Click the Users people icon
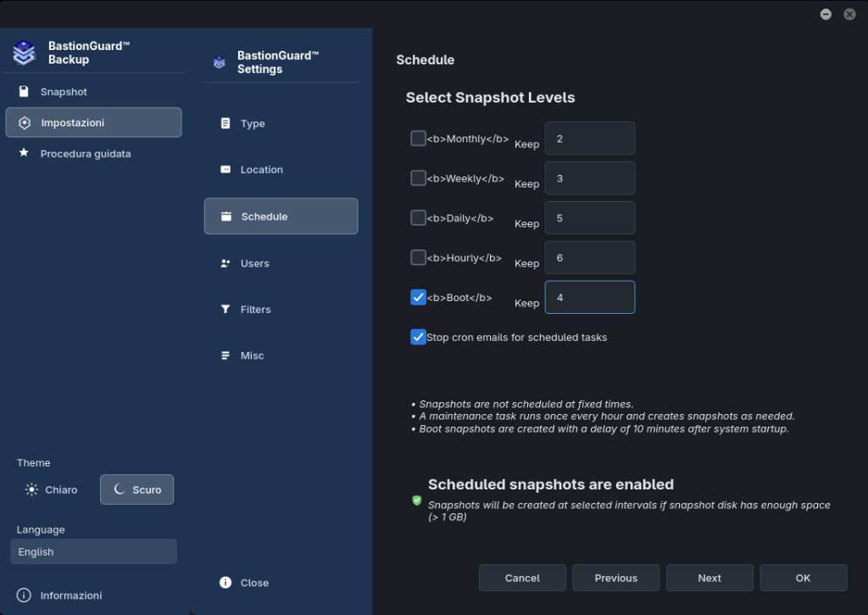 [225, 263]
